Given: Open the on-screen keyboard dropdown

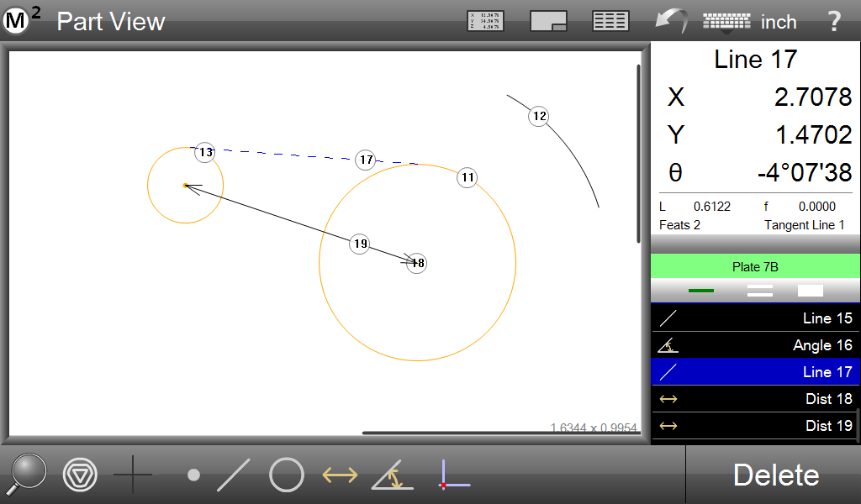Looking at the screenshot, I should pyautogui.click(x=726, y=22).
